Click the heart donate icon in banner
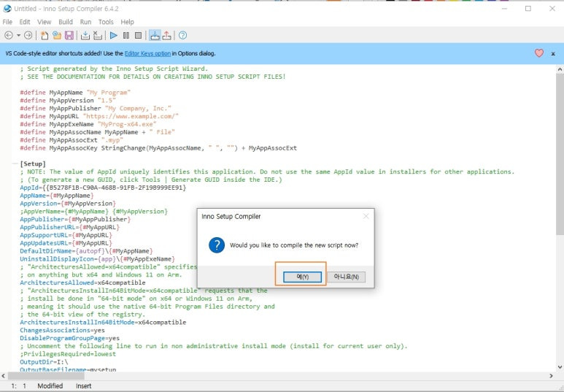The image size is (564, 392). coord(538,53)
